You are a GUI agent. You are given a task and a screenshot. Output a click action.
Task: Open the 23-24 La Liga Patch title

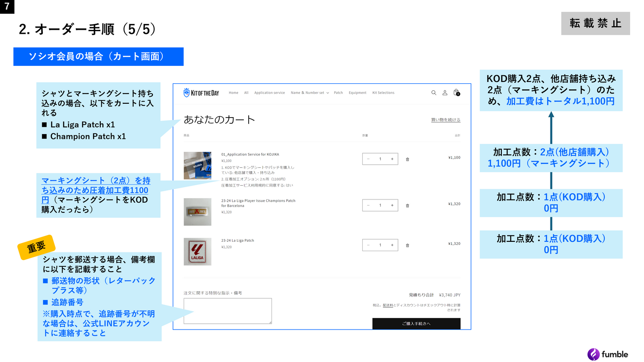point(238,240)
